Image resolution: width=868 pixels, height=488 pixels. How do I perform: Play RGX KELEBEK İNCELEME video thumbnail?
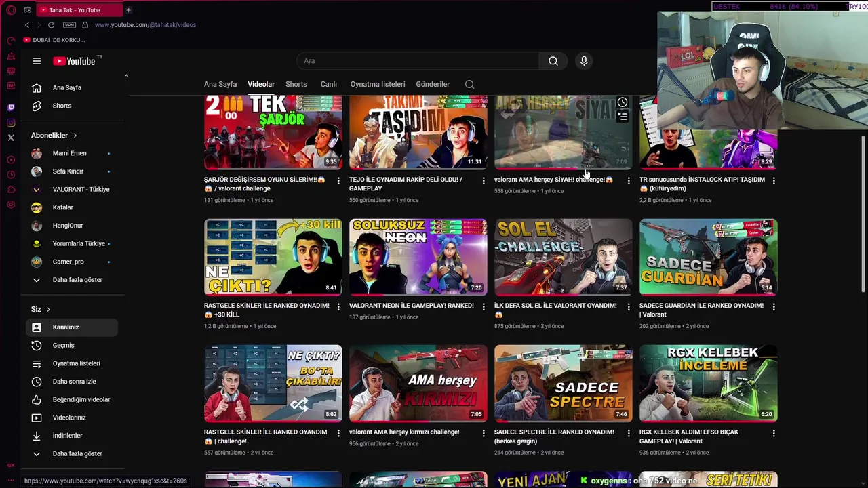[x=709, y=383]
